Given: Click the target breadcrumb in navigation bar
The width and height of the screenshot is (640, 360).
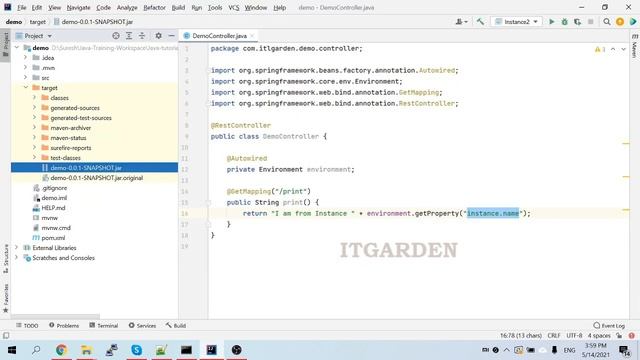Looking at the screenshot, I should (38, 22).
